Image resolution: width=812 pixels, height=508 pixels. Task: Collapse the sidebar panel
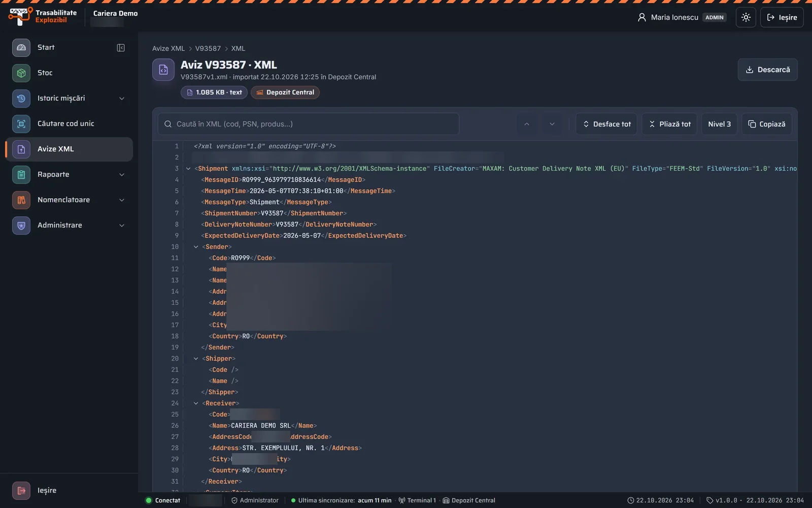121,48
